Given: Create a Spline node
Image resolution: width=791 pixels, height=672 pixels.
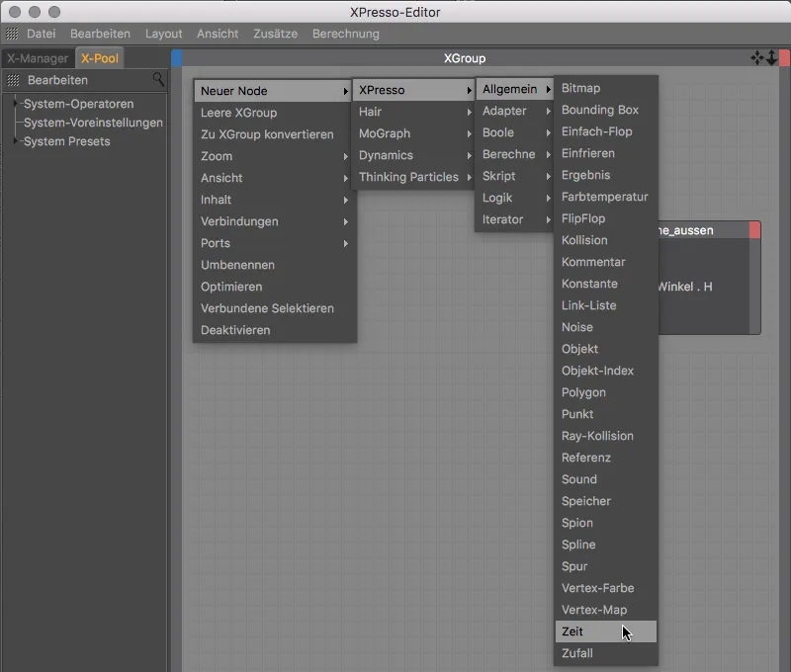Looking at the screenshot, I should 606,545.
